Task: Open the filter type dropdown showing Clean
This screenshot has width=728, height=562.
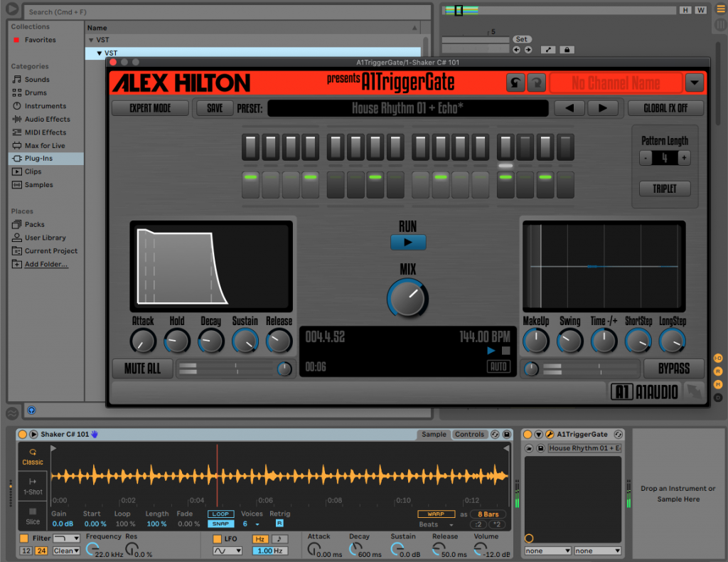Action: point(65,550)
